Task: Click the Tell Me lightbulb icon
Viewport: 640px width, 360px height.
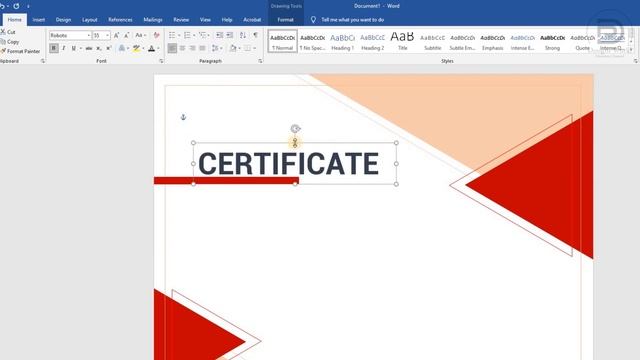Action: [313, 20]
